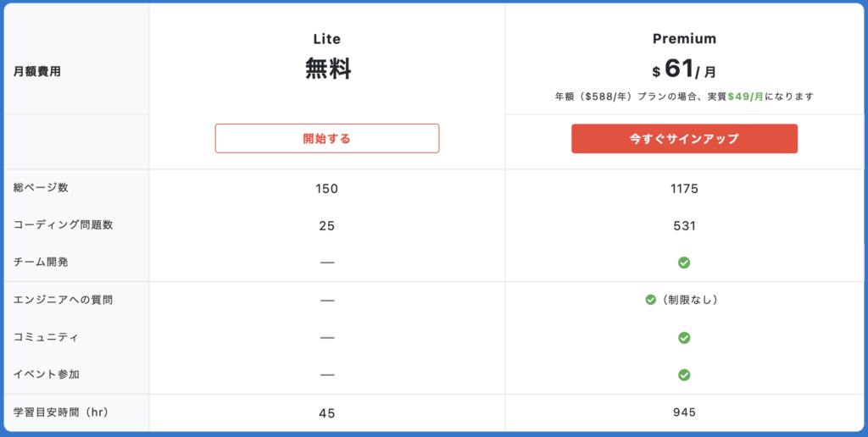
Task: Select the Lite plan heading
Action: click(x=327, y=39)
